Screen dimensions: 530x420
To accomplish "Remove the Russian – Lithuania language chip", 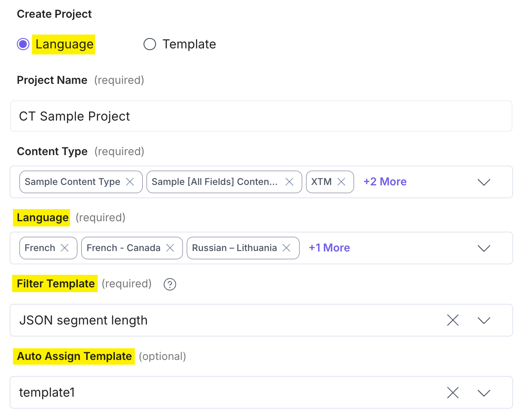I will pyautogui.click(x=286, y=248).
